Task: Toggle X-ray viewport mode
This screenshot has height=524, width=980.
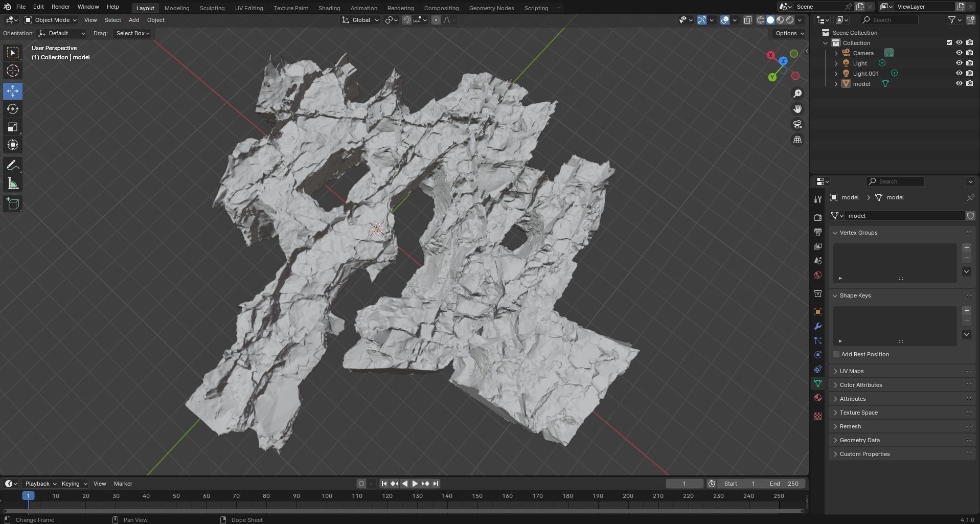Action: click(747, 20)
